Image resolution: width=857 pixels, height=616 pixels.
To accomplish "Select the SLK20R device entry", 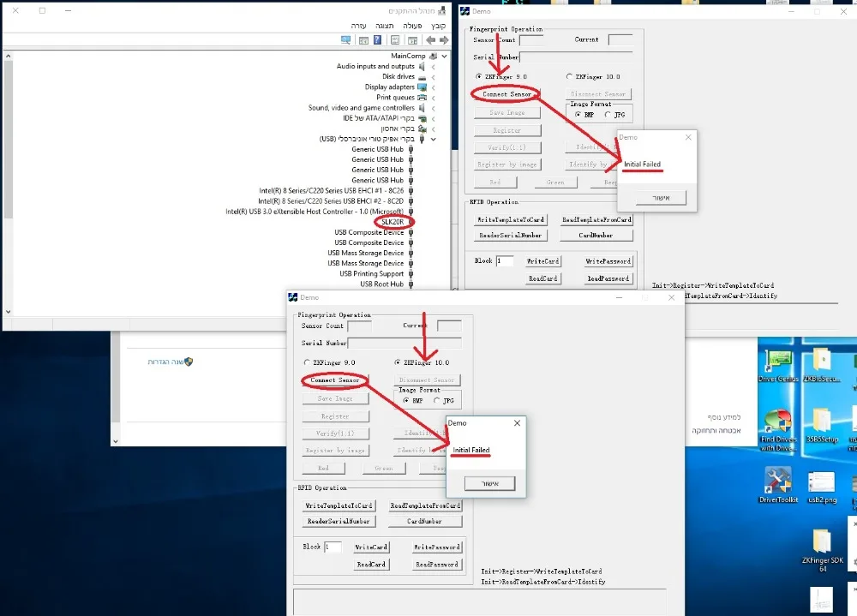I will (x=393, y=222).
